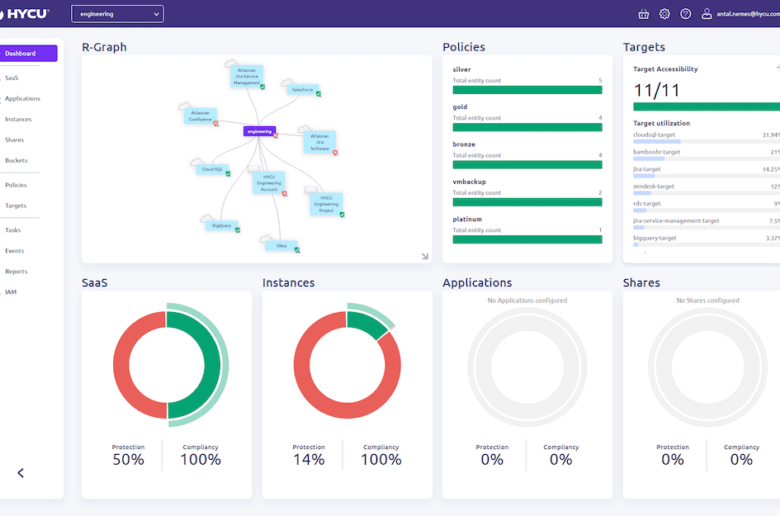Click the Instances 14% protection value
The image size is (780, 516).
308,459
